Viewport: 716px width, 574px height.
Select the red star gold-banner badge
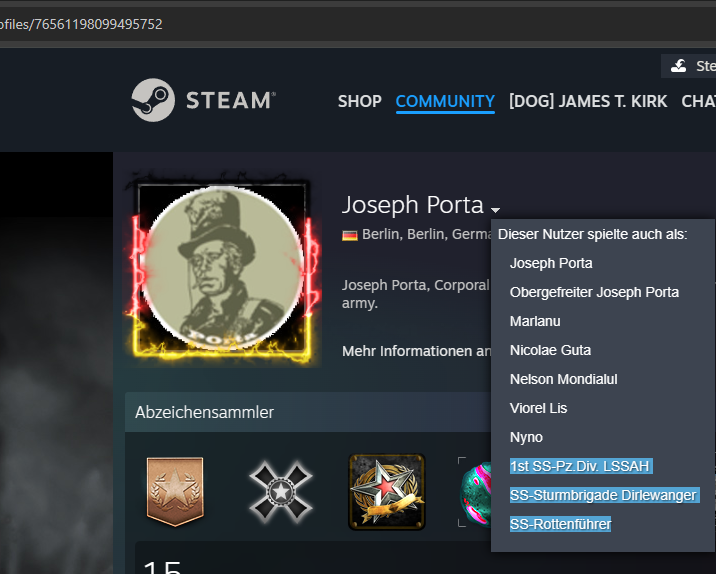386,491
